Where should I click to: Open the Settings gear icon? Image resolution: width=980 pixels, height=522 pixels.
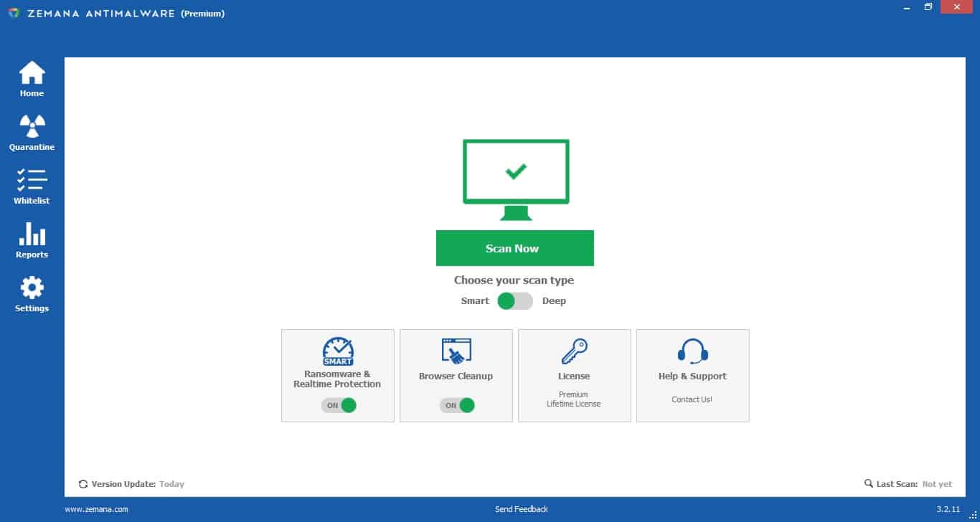(32, 288)
